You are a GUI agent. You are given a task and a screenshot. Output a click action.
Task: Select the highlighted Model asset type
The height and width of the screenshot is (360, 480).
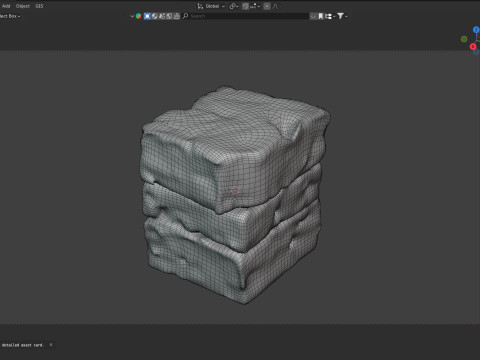pos(147,16)
